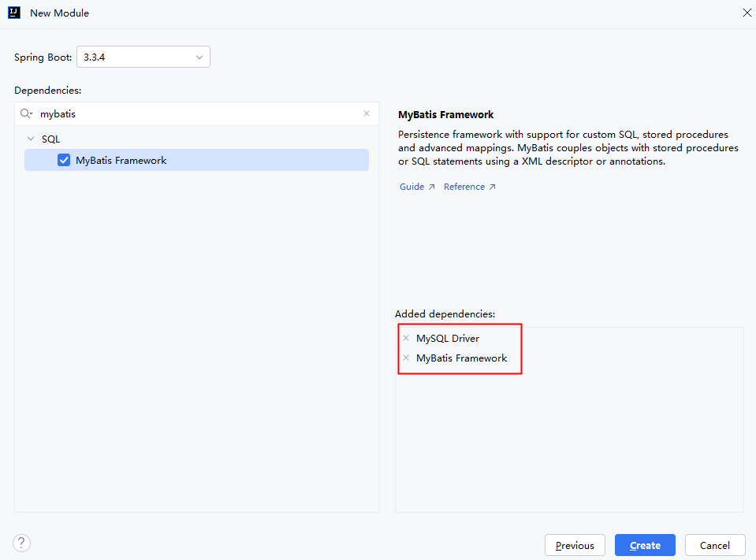Select MySQL Driver in added dependencies
The width and height of the screenshot is (756, 560).
coord(448,339)
